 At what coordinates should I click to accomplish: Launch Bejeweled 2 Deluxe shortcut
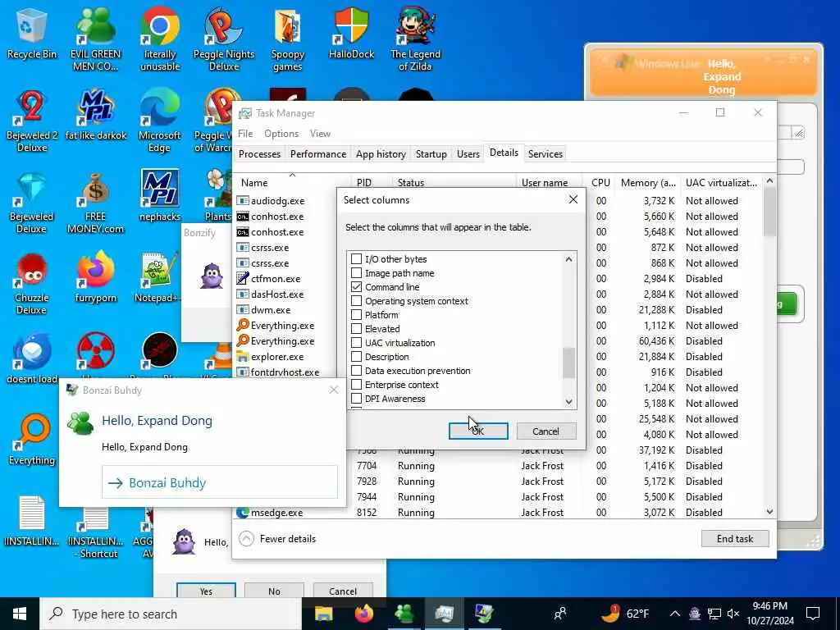pyautogui.click(x=32, y=121)
